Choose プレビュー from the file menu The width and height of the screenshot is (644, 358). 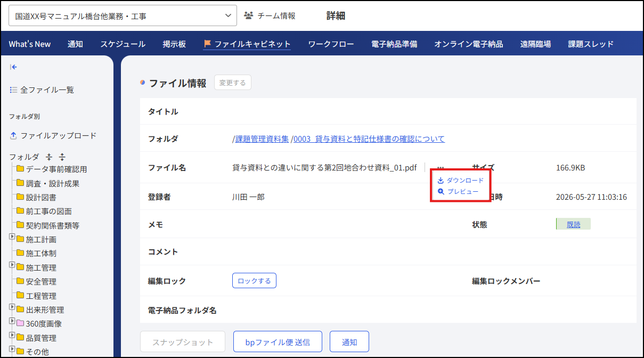pos(458,192)
